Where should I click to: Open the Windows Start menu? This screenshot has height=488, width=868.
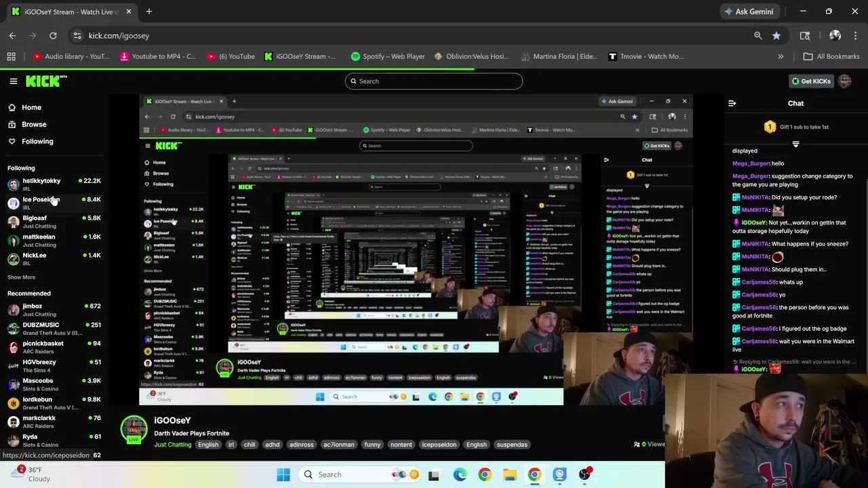283,474
